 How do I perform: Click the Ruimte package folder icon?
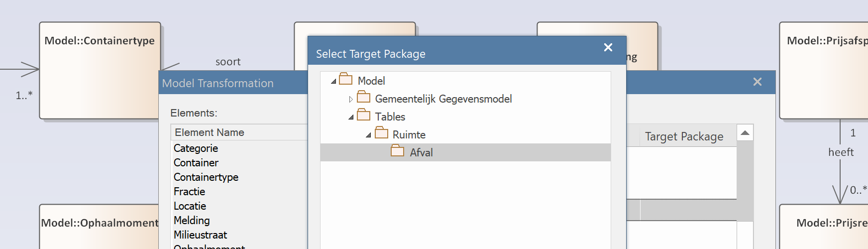point(381,133)
